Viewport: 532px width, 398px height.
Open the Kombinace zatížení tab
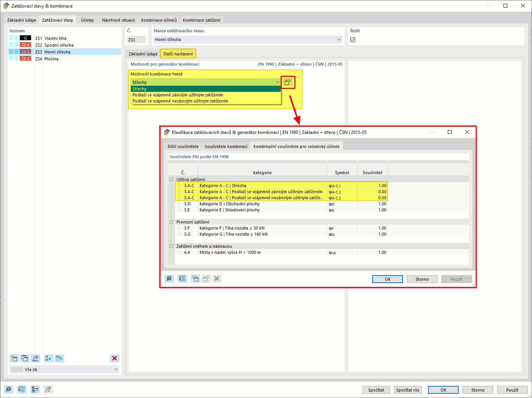tap(201, 20)
